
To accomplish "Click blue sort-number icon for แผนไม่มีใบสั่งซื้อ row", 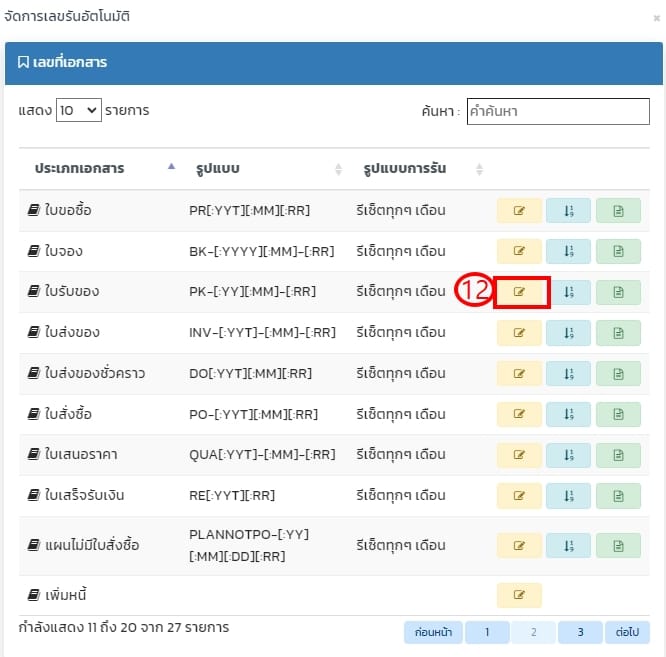I will [x=568, y=545].
